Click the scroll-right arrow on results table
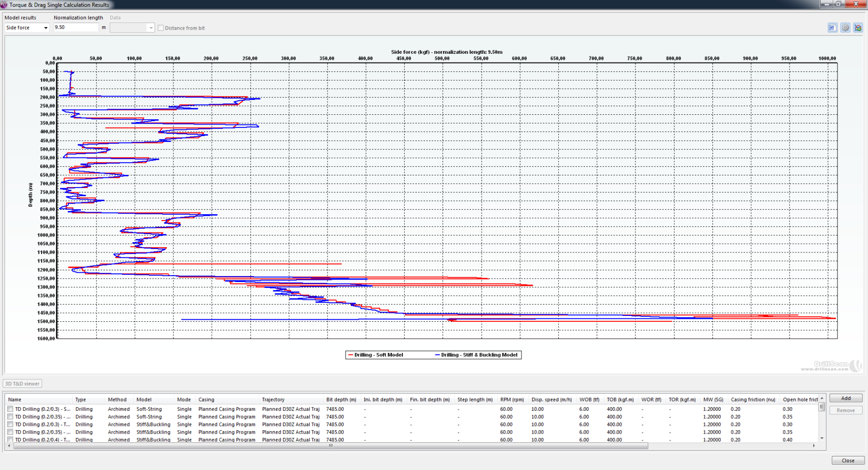The width and height of the screenshot is (868, 470). tap(814, 446)
